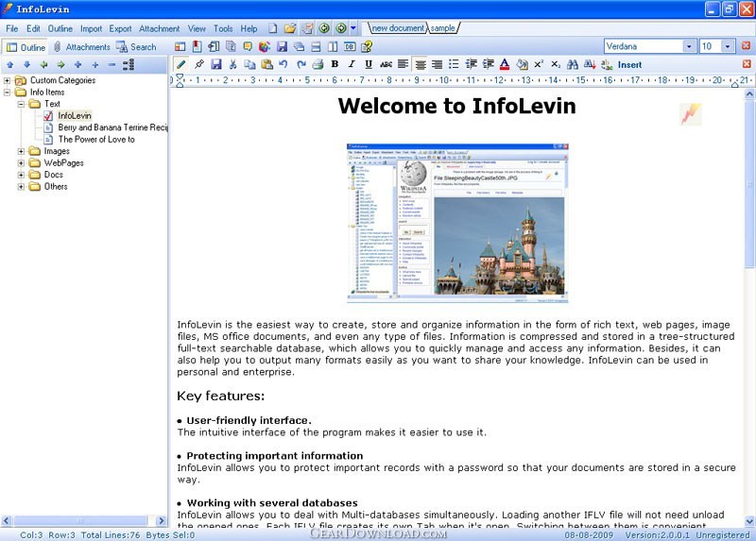Align text to the right
Image resolution: width=756 pixels, height=541 pixels.
coord(437,64)
